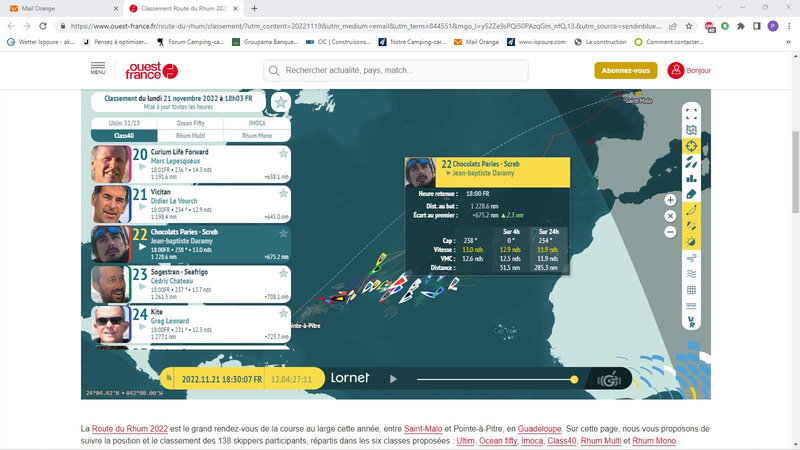Toggle the wind layer icon
800x450 pixels.
691,258
